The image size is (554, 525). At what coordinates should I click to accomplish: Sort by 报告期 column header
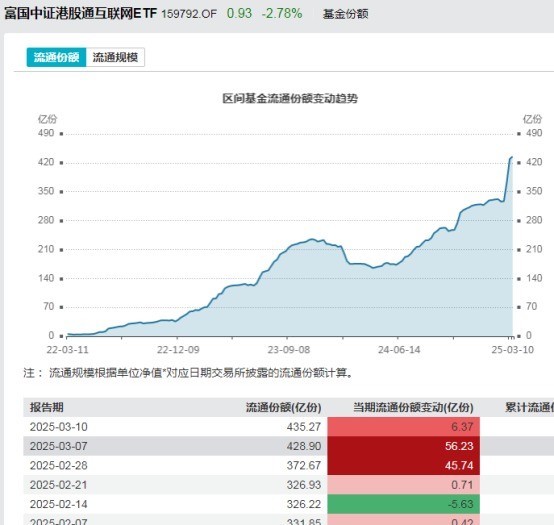[x=47, y=407]
